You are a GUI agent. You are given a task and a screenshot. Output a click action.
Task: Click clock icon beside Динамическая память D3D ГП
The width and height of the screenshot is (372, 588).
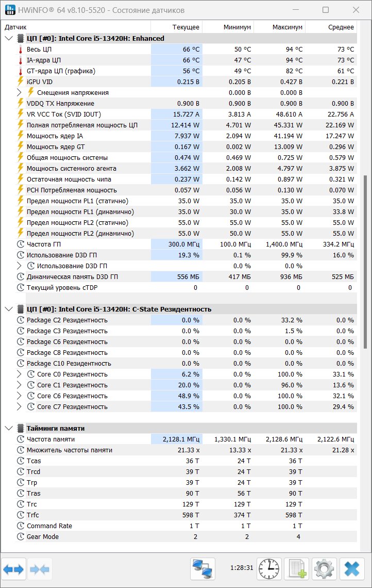point(21,277)
